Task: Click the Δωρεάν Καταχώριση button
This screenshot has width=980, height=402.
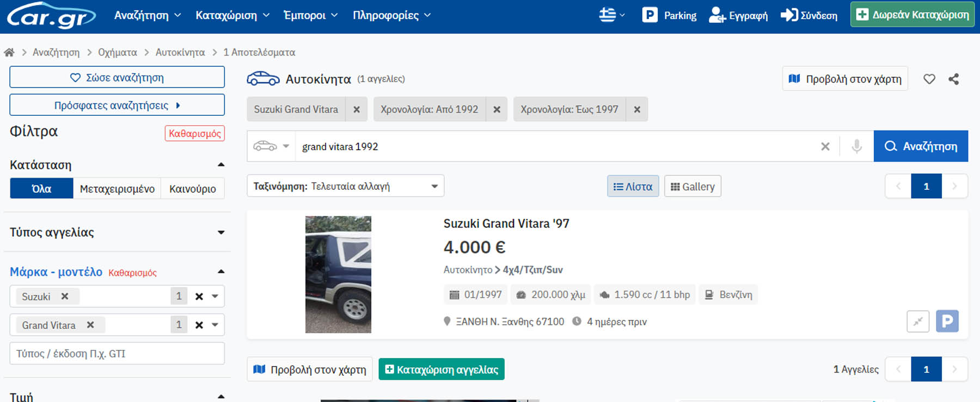Action: tap(912, 15)
